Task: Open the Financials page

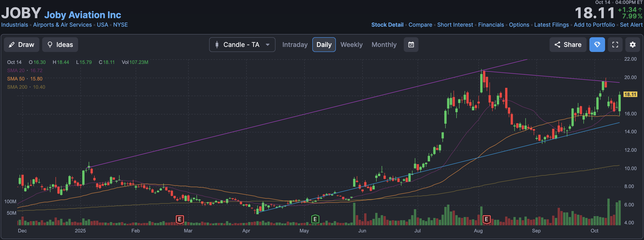Action: [x=491, y=25]
